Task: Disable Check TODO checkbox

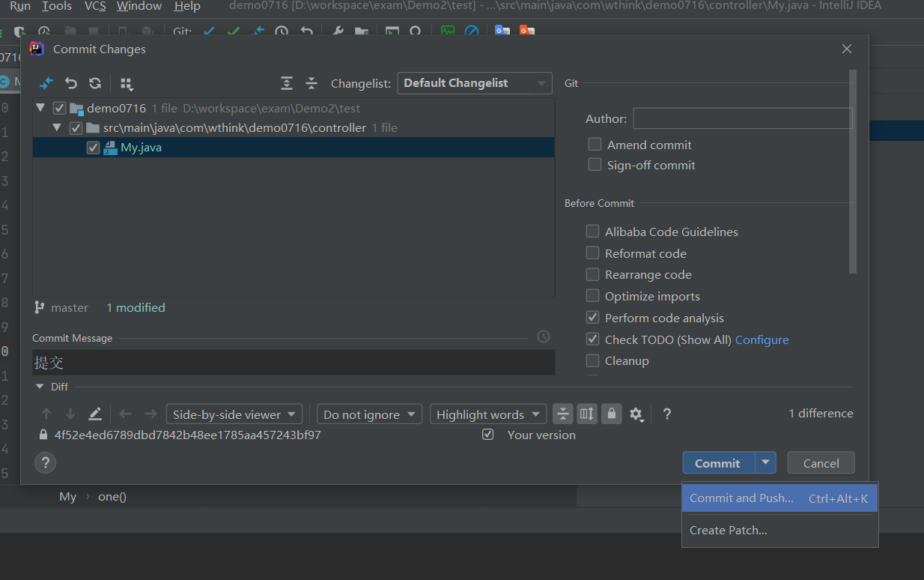Action: [x=592, y=339]
